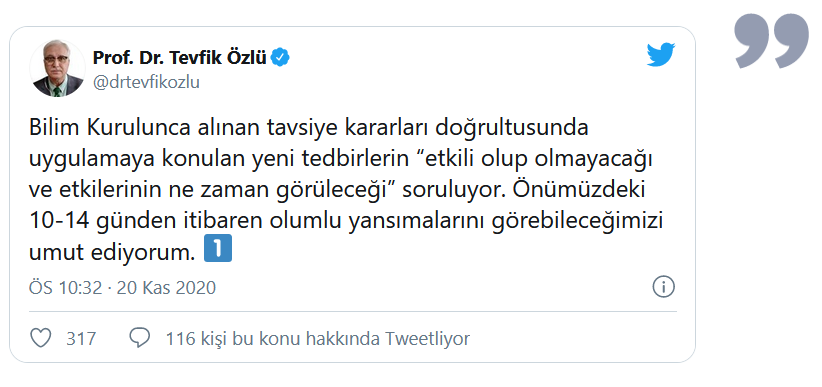Click the tweet text starting 'Bilim Kurulunca'

(347, 190)
